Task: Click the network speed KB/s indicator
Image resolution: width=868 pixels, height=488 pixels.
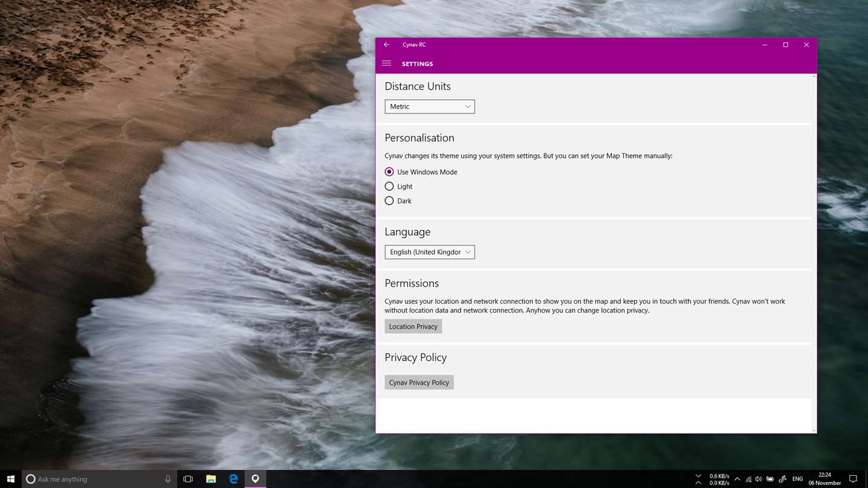Action: coord(719,479)
